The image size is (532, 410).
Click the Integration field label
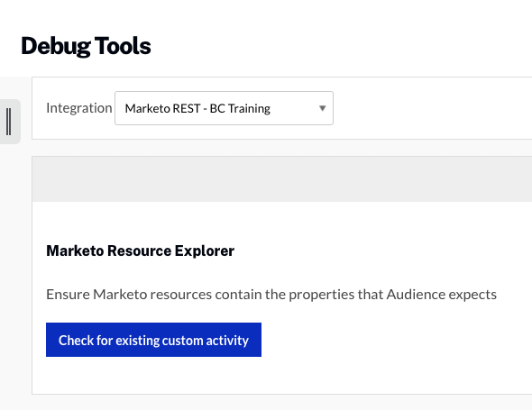(x=79, y=108)
